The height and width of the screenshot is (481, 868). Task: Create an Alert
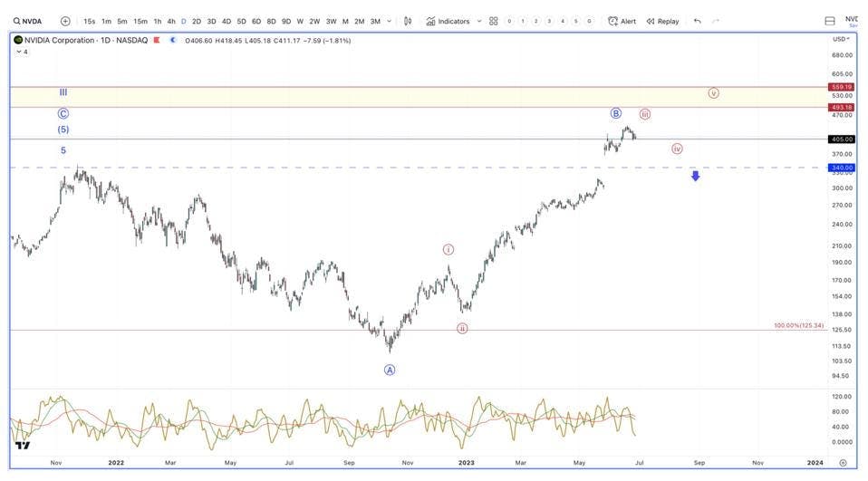coord(622,21)
